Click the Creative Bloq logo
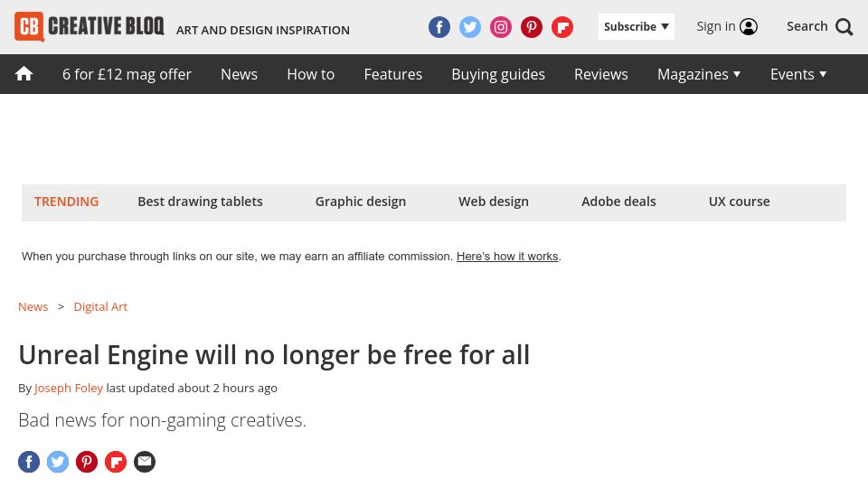The image size is (868, 488). tap(90, 26)
